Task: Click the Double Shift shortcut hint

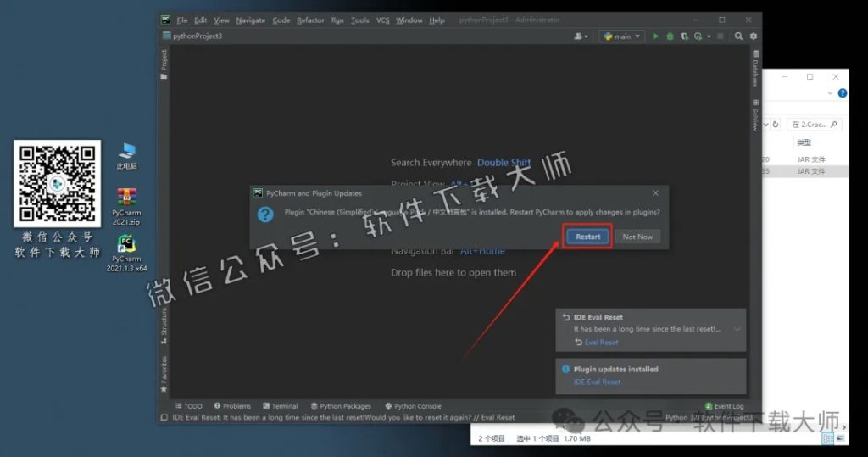Action: [x=504, y=162]
